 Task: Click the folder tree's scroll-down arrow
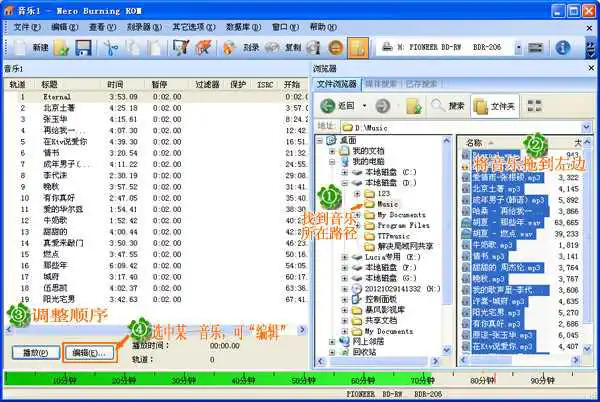446,349
